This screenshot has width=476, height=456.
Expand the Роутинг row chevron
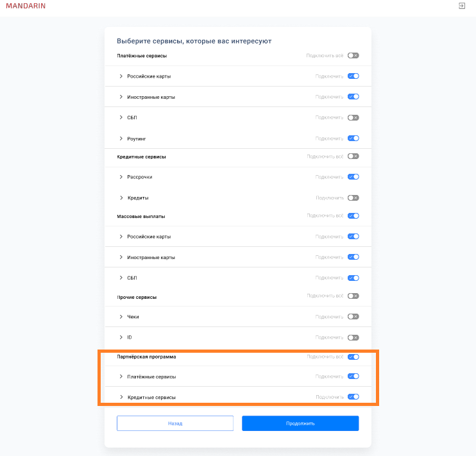tap(121, 139)
